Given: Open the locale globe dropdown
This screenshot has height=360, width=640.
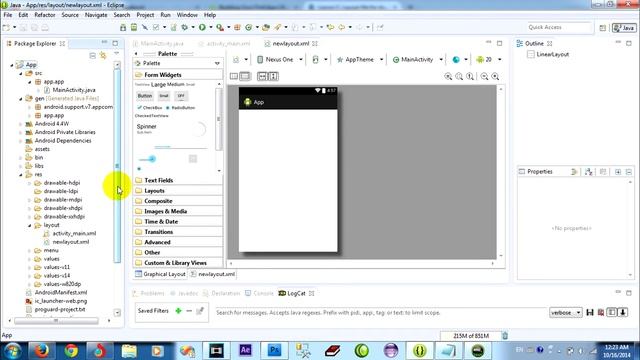Looking at the screenshot, I should pyautogui.click(x=460, y=60).
